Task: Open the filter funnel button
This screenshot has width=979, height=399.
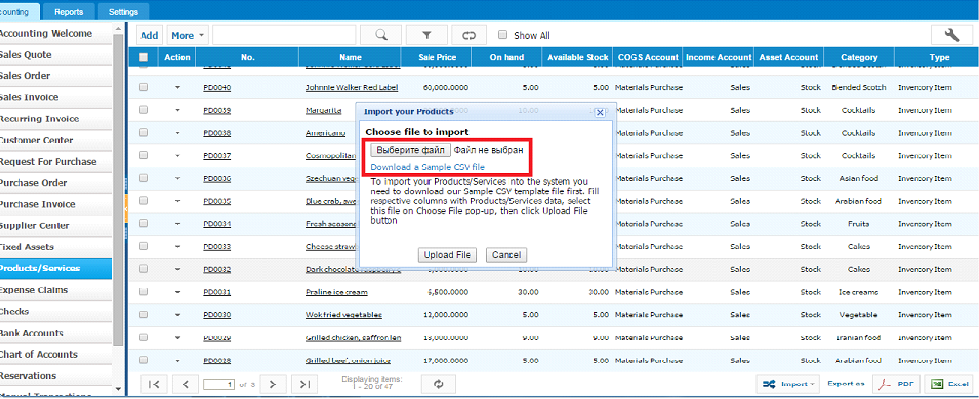Action: [x=427, y=36]
